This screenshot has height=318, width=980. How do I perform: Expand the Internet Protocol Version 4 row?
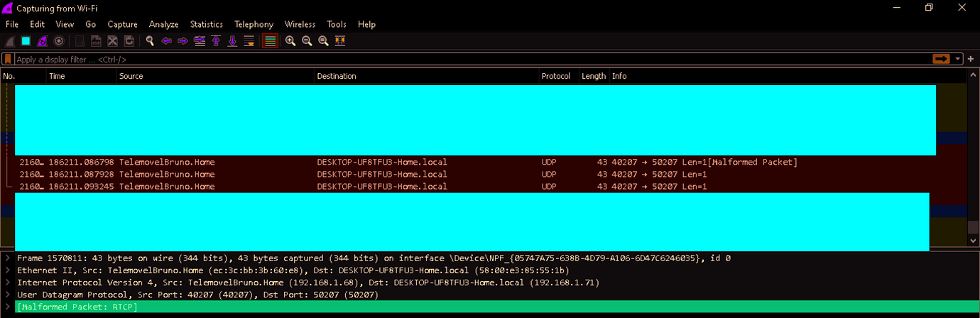click(7, 283)
